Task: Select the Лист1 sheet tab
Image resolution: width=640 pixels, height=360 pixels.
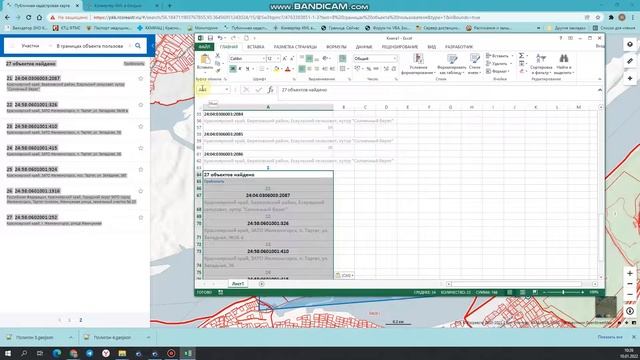Action: coord(238,284)
